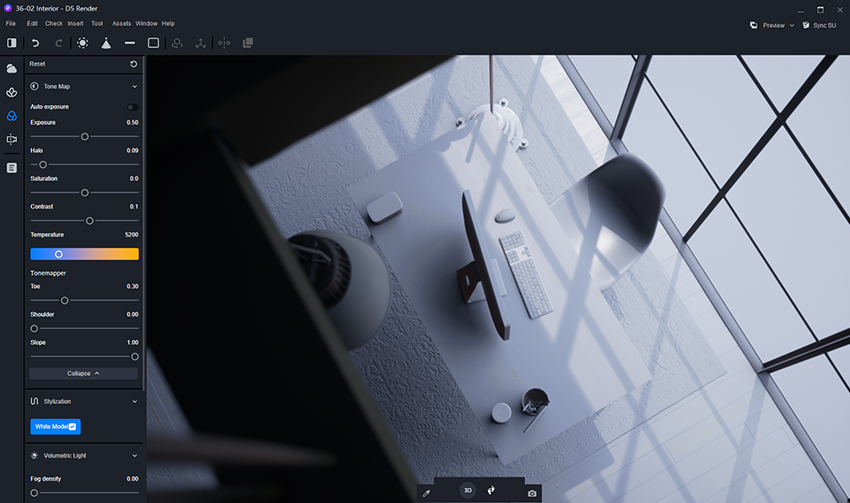Collapse the Volumetric Light section chevron
This screenshot has width=850, height=503.
pos(134,456)
